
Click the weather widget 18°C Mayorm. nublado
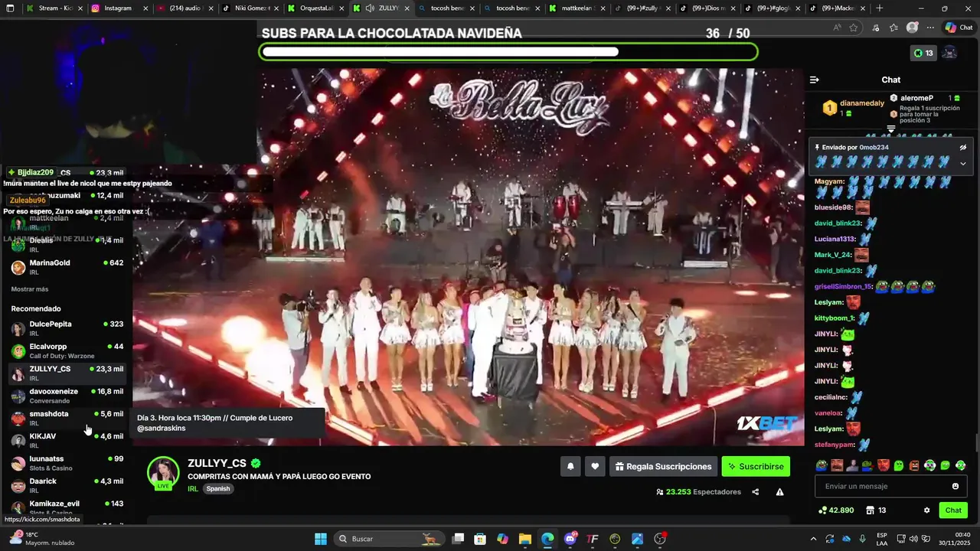click(42, 539)
